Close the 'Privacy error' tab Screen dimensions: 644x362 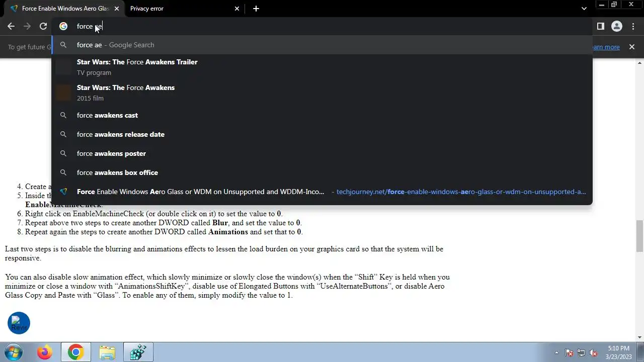pyautogui.click(x=237, y=9)
